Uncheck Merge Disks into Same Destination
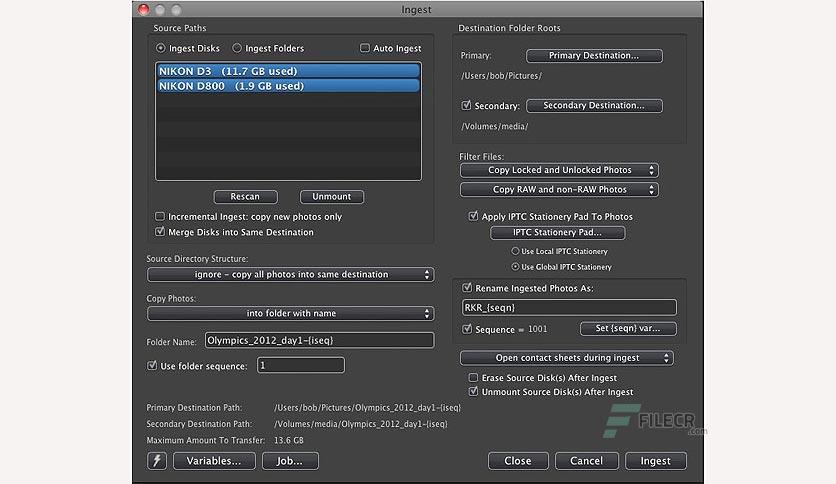Image resolution: width=836 pixels, height=484 pixels. pyautogui.click(x=160, y=232)
